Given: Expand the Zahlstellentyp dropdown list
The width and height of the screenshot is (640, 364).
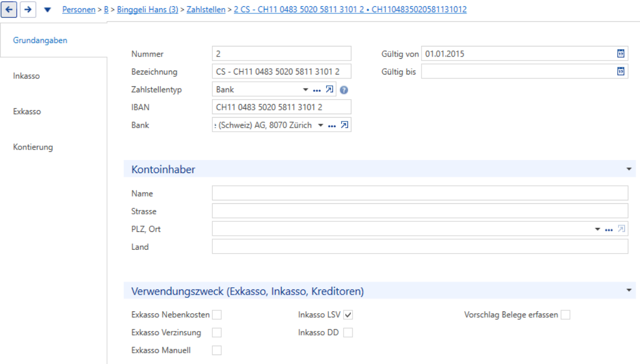Looking at the screenshot, I should coord(305,90).
